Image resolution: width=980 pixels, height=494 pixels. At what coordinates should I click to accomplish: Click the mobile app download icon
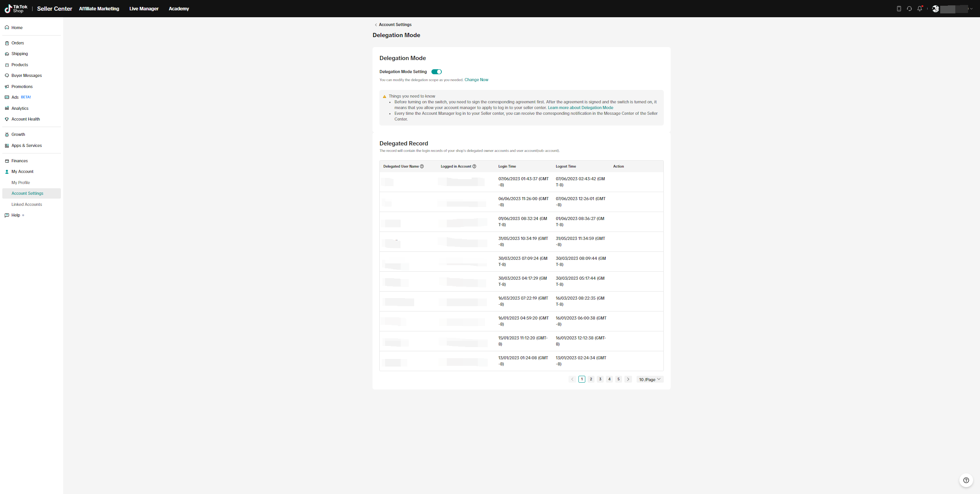coord(899,8)
